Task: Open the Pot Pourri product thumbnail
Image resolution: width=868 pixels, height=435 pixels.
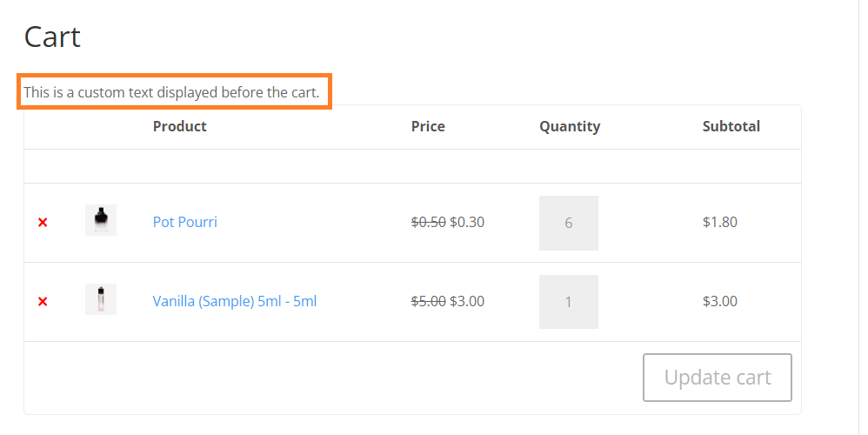Action: (101, 220)
